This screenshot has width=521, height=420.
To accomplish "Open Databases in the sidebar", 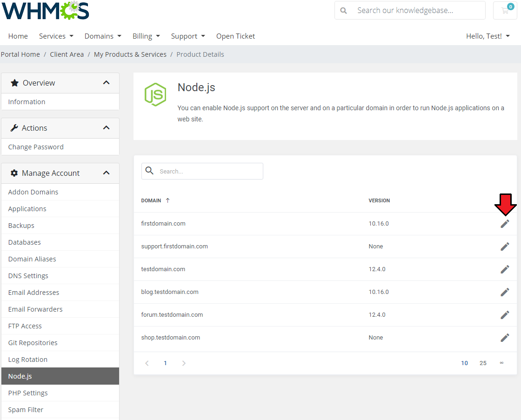I will pos(60,242).
